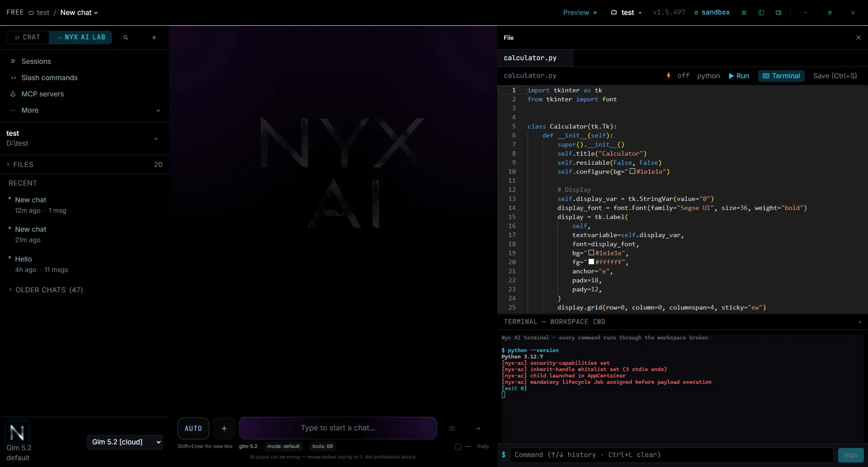Screen dimensions: 868x467
Task: Toggle the left sidebar panel icon
Action: [x=761, y=13]
